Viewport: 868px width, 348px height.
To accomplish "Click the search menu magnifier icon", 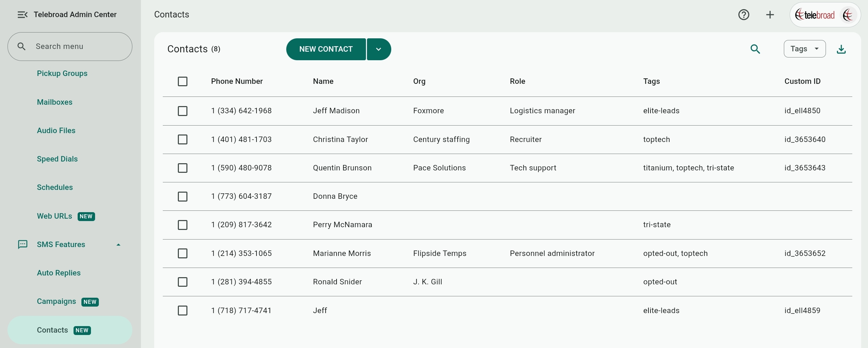I will point(21,46).
